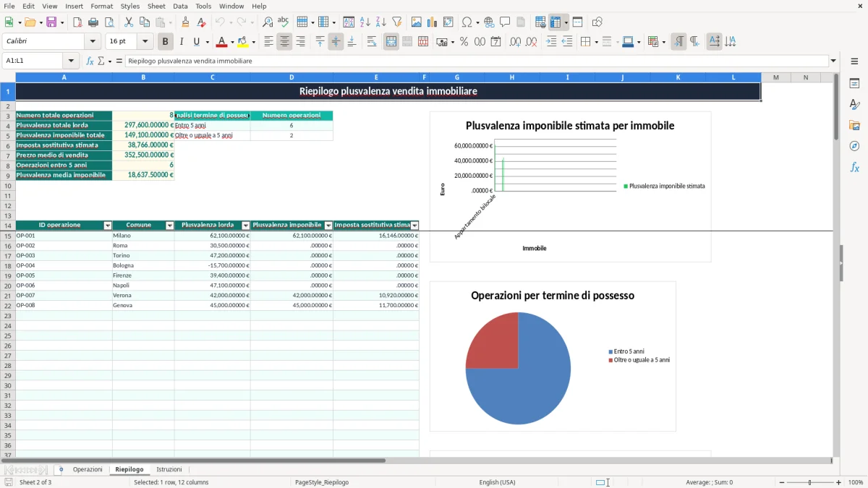Click Font Color red swatch
Screen dimensions: 868x488
coord(221,42)
